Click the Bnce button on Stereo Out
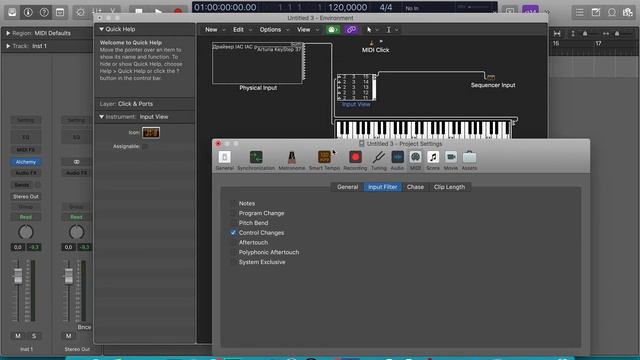Image resolution: width=640 pixels, height=360 pixels. pos(84,327)
